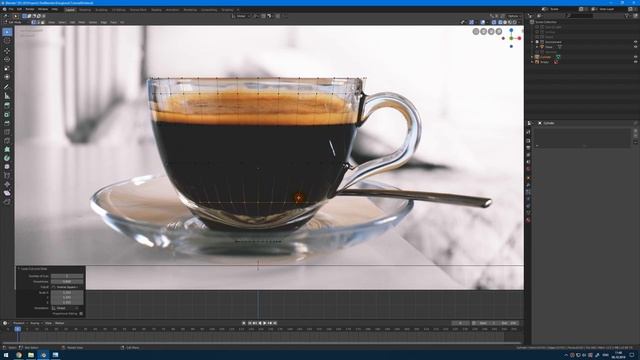Open the Material properties tab
The image size is (640, 360).
528,220
